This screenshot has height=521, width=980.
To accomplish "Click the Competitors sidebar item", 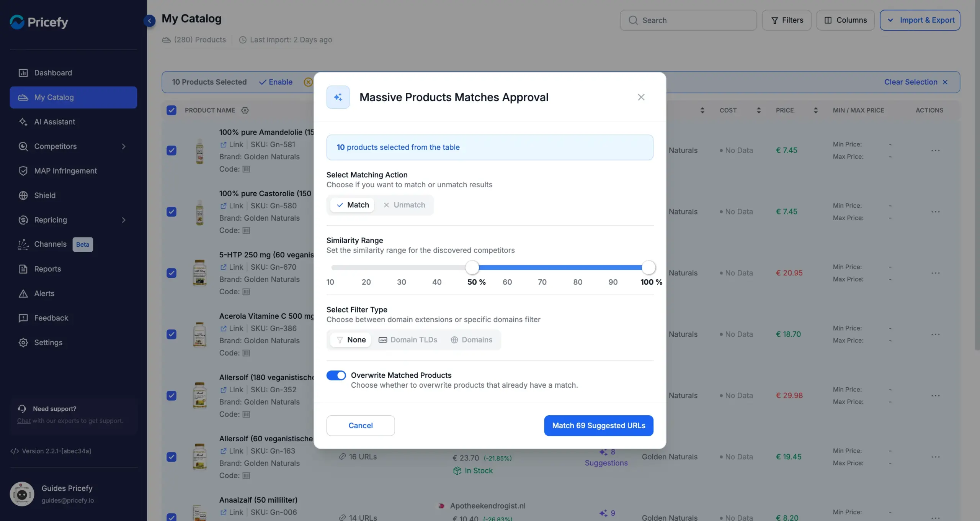I will 73,146.
